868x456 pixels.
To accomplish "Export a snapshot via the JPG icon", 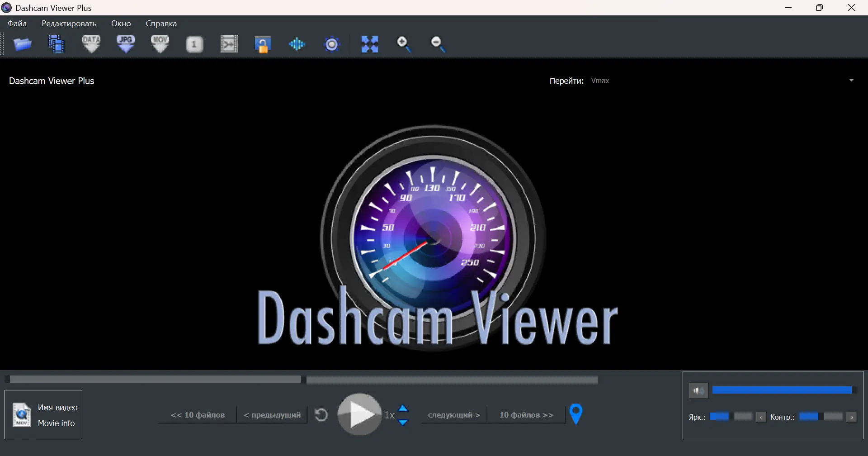I will point(126,44).
